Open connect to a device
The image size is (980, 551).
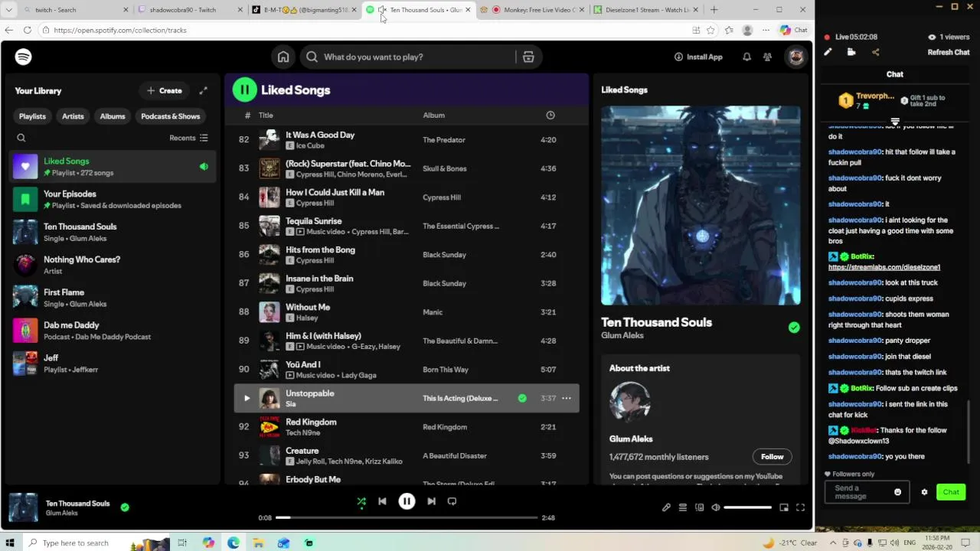[699, 507]
